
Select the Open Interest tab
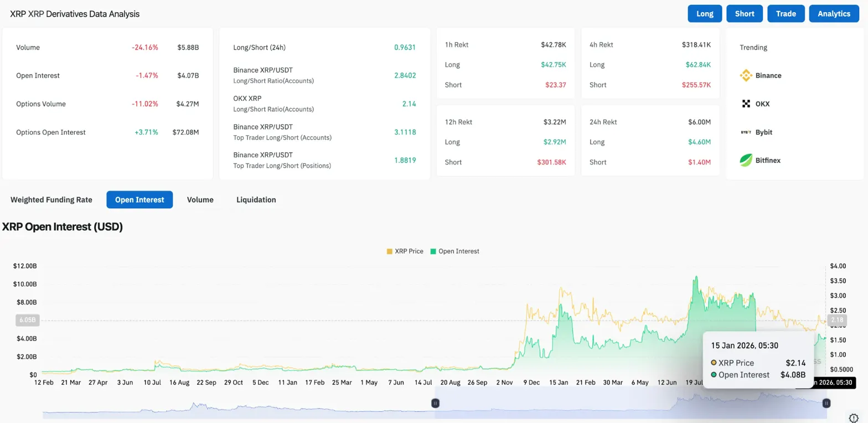pos(139,200)
